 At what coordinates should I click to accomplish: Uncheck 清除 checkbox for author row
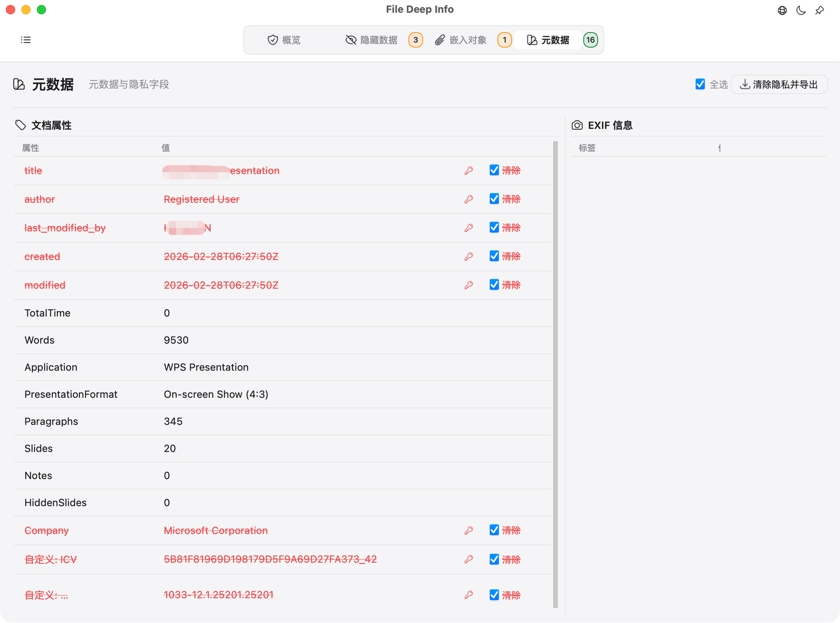click(x=494, y=199)
